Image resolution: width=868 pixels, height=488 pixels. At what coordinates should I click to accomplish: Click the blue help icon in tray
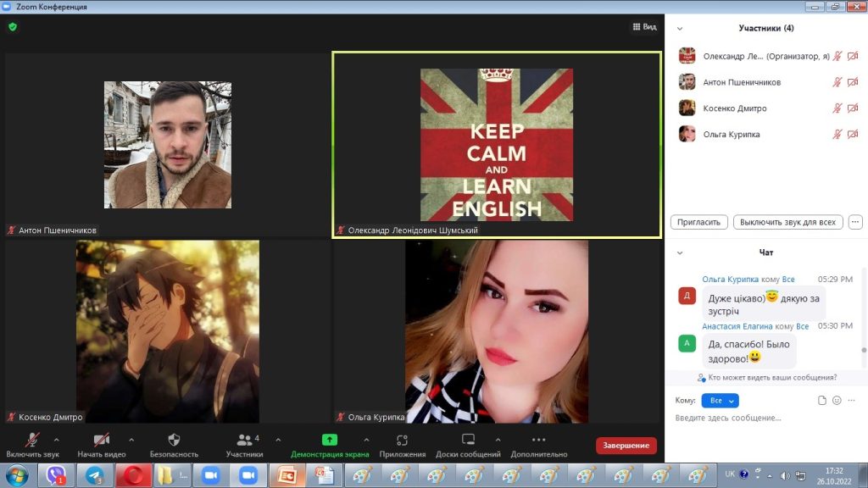pos(744,474)
